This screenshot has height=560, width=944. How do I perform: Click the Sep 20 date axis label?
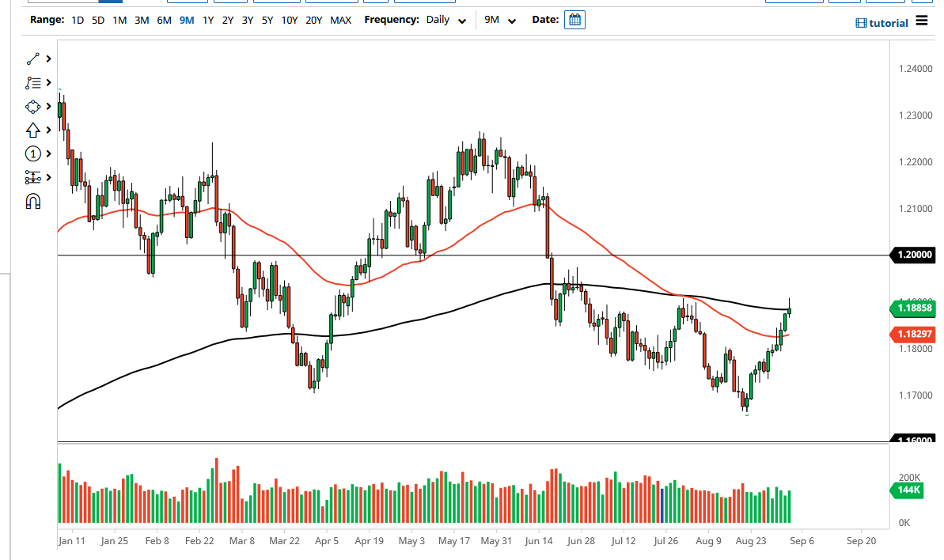click(861, 541)
